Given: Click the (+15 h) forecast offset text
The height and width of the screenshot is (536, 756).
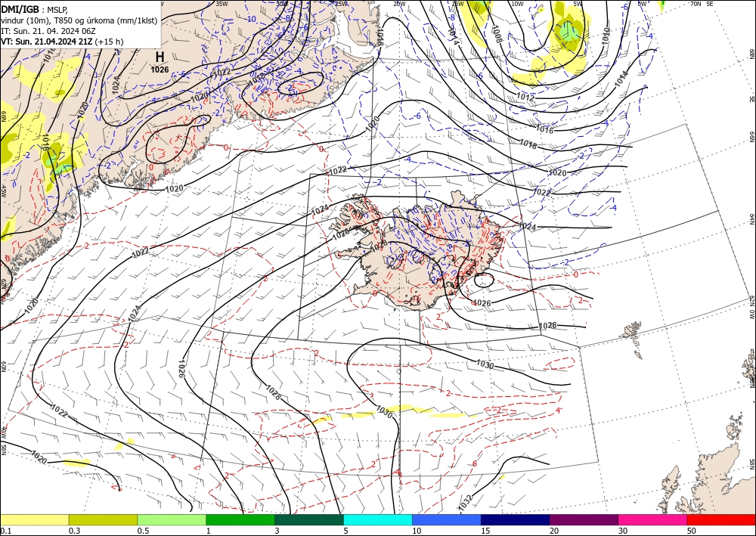Looking at the screenshot, I should [109, 42].
